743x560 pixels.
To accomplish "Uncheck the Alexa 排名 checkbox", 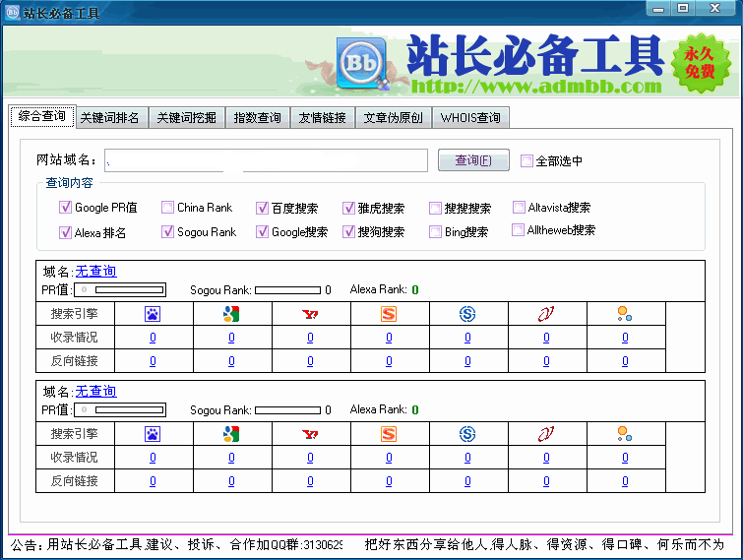I will coord(65,232).
